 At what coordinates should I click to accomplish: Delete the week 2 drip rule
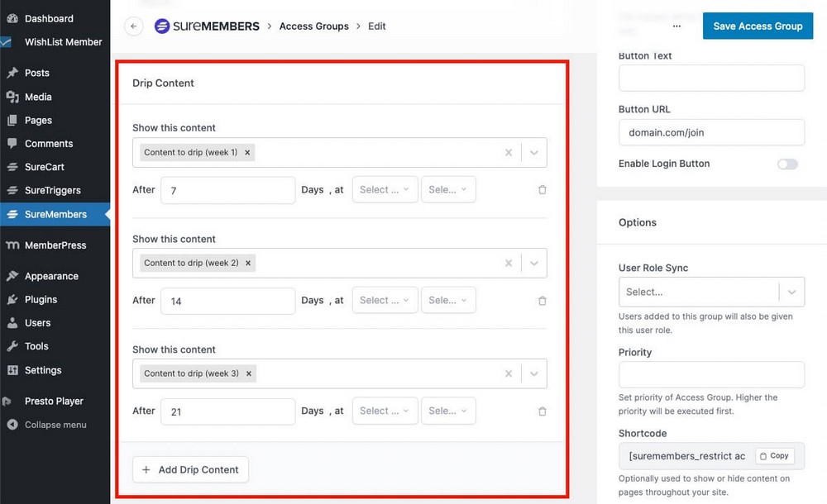pos(542,301)
